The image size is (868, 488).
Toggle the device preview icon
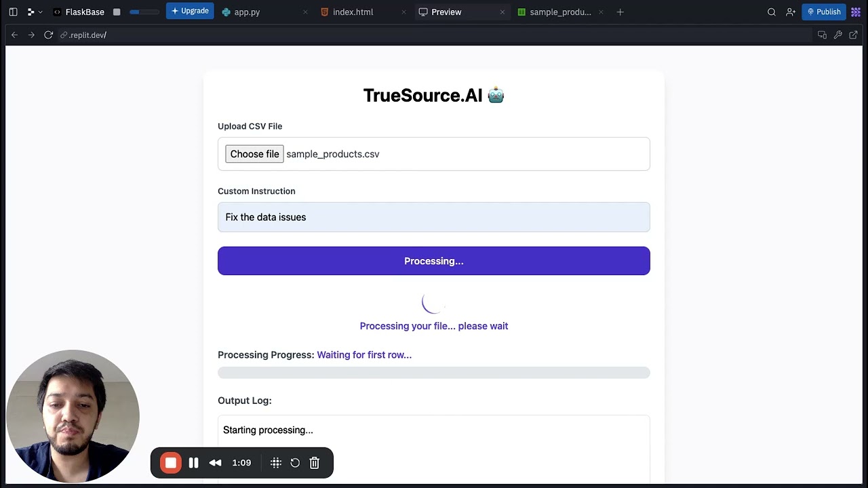(822, 35)
